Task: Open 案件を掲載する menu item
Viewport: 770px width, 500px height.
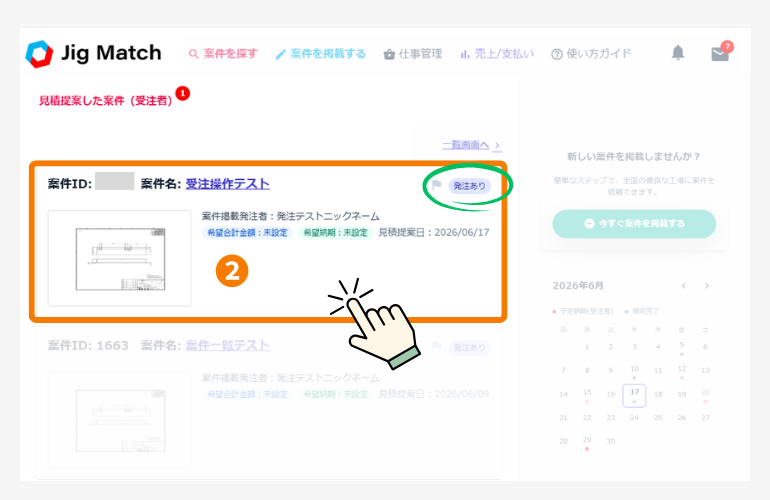Action: (321, 54)
